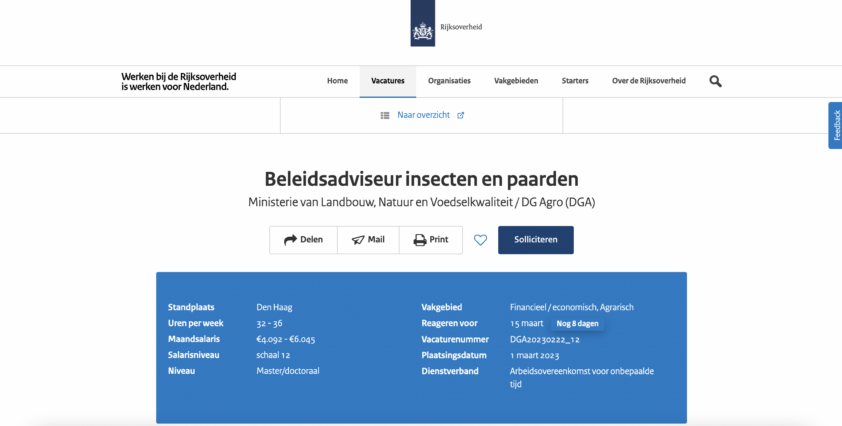Select the Vacatures tab in the navigation
842x426 pixels.
pos(387,81)
